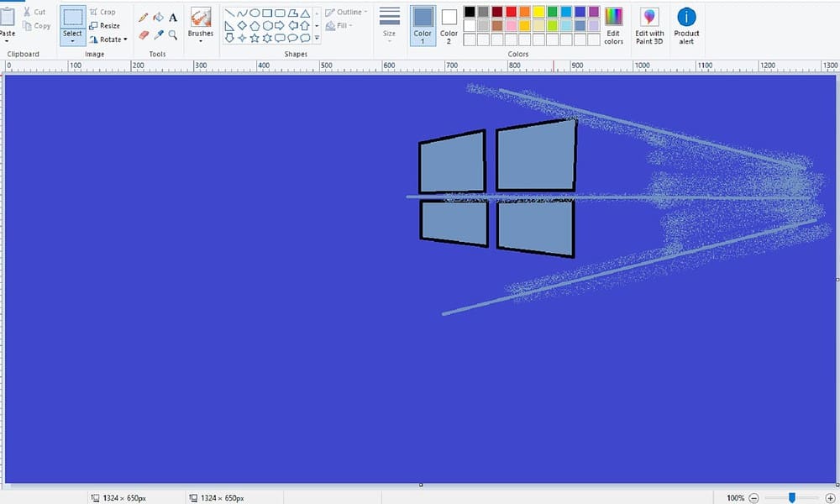This screenshot has height=504, width=840.
Task: Pick a color using the eyedropper tool
Action: click(160, 34)
